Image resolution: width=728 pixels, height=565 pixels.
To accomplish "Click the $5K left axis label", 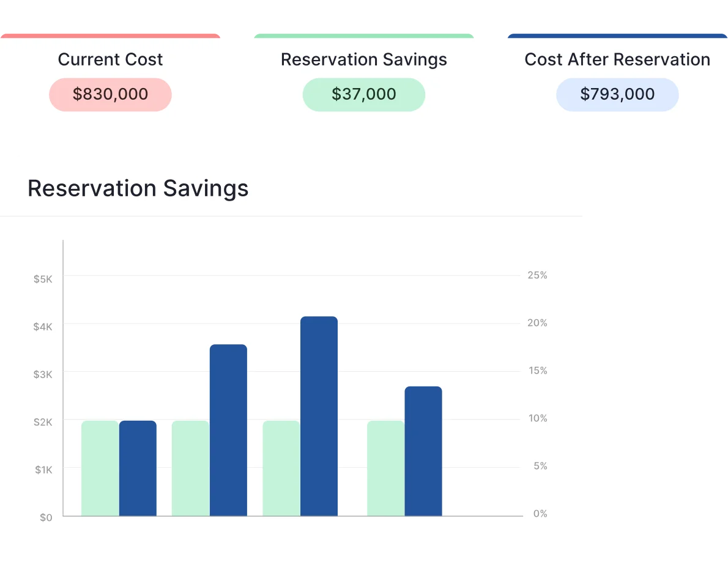I will coord(43,279).
